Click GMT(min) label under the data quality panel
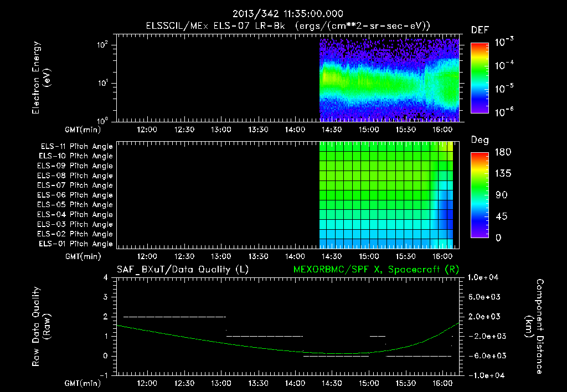Viewport: 567px width, 392px height. click(x=83, y=383)
